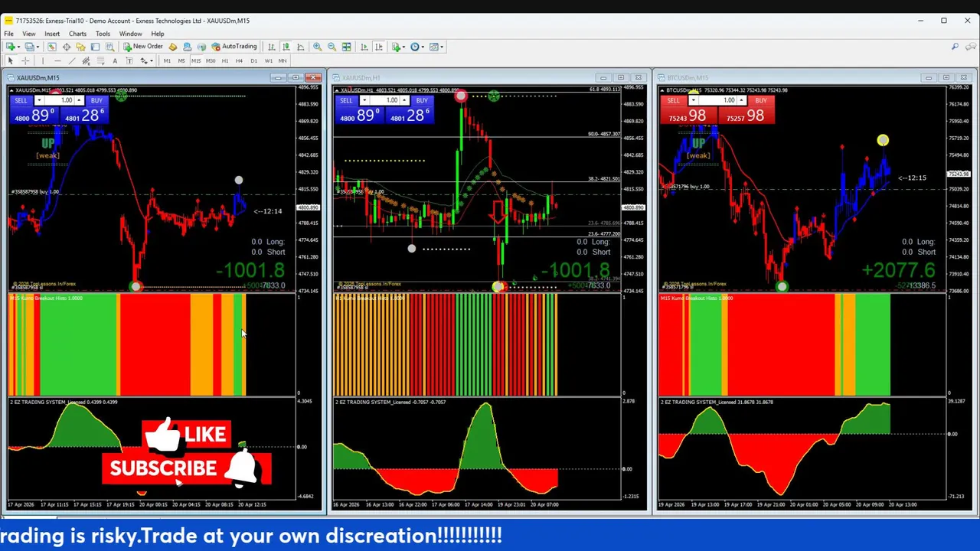
Task: Select the M15 timeframe button
Action: [x=196, y=61]
